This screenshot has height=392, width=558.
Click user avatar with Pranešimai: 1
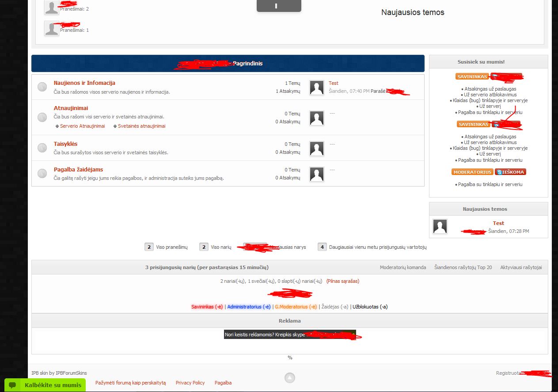point(52,28)
